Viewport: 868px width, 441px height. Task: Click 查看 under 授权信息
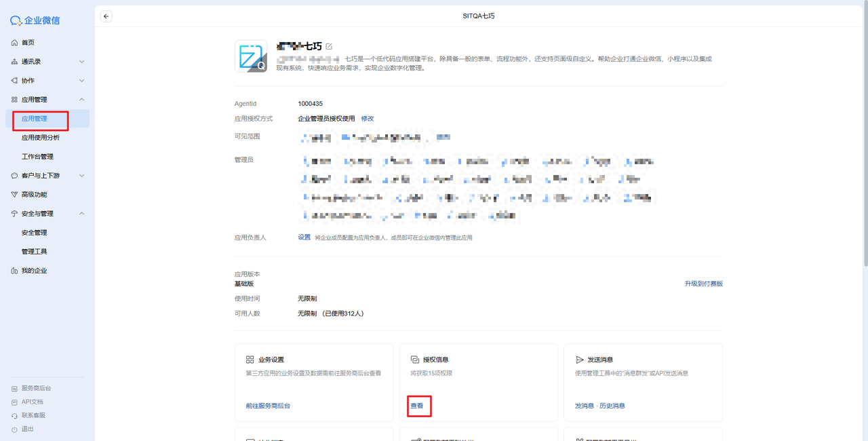click(x=417, y=406)
